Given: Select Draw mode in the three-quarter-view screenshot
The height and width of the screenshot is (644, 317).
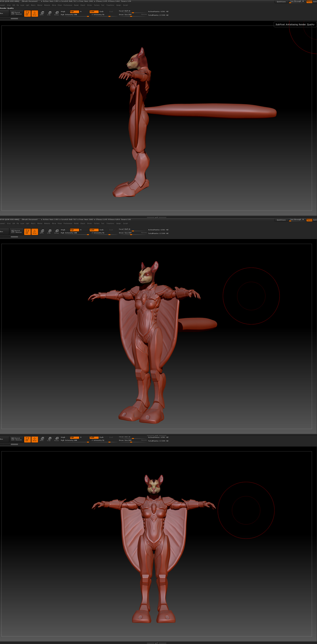Looking at the screenshot, I should (35, 232).
